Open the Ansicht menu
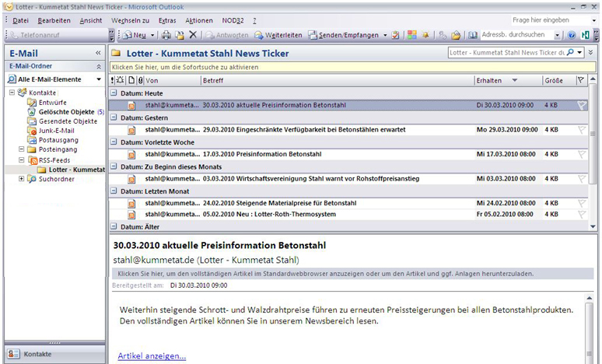602x364 pixels. click(90, 20)
